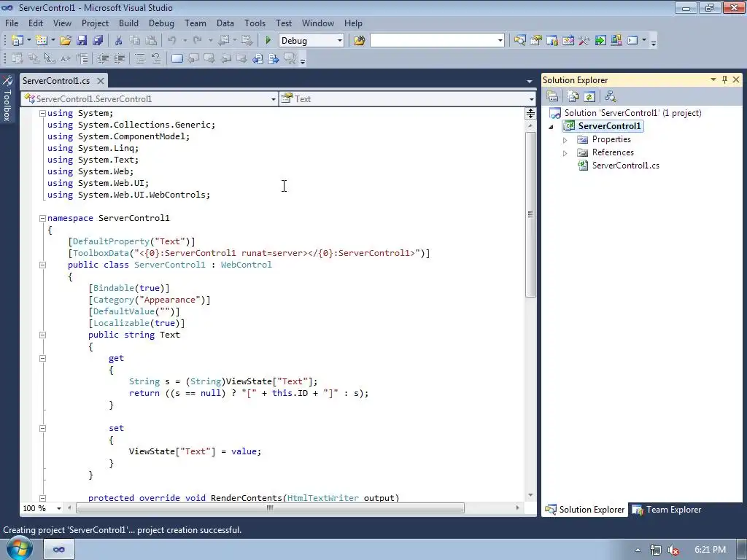The image size is (747, 560).
Task: Click the Redo arrow icon
Action: point(198,41)
